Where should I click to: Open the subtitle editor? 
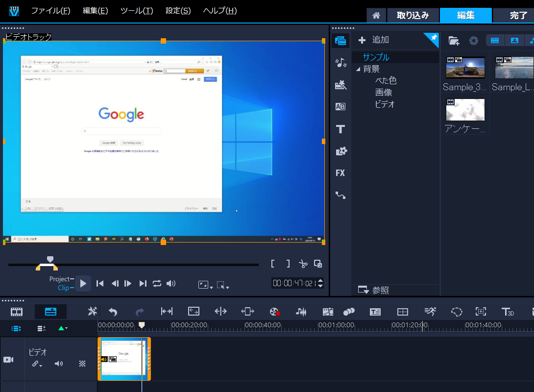375,312
